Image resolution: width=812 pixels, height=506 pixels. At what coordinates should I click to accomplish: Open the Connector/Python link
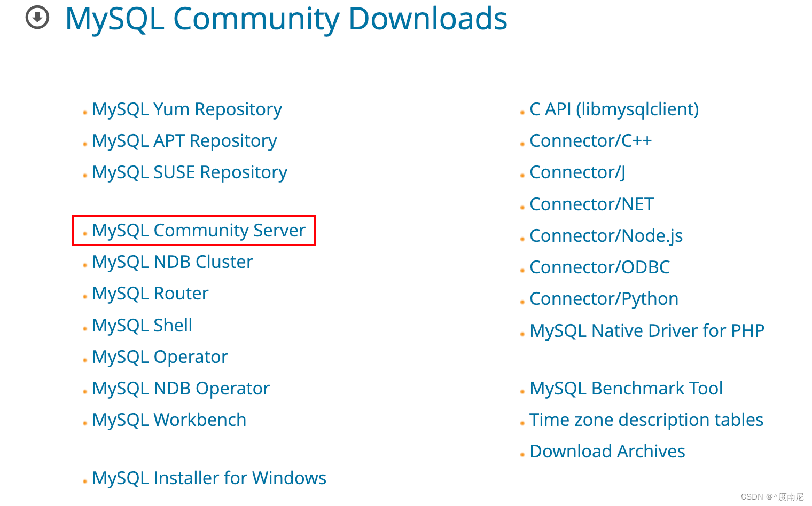[604, 299]
